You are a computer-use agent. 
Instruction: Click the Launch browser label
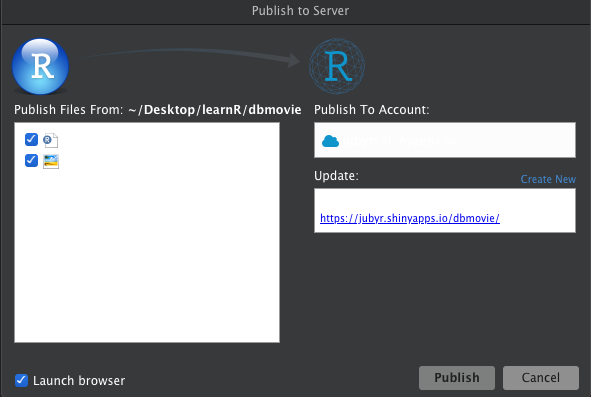tap(79, 380)
